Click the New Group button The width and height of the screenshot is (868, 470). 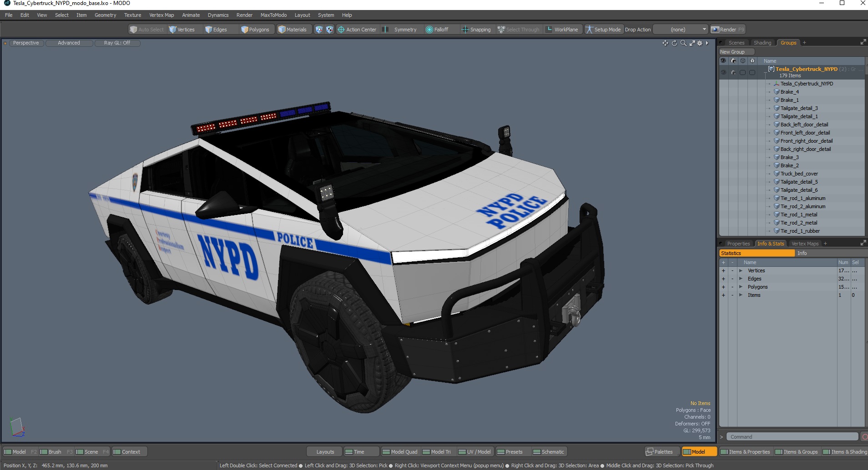pyautogui.click(x=737, y=52)
